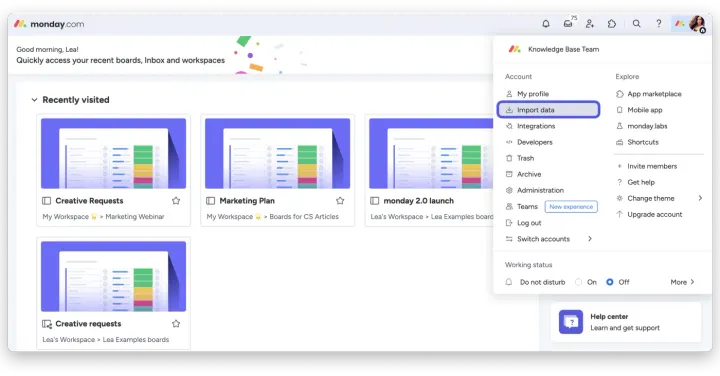Click the Knowledge Base Team header text
Screen dimensions: 720x376
click(563, 49)
